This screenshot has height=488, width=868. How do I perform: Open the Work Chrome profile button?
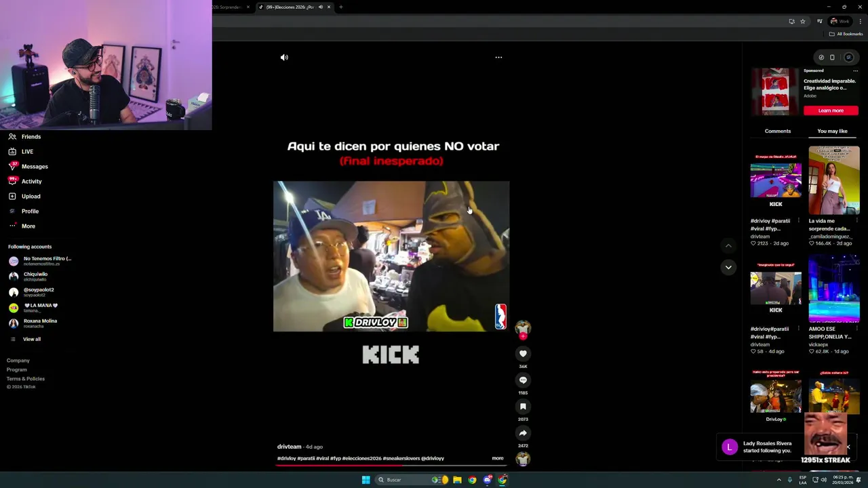pyautogui.click(x=840, y=21)
